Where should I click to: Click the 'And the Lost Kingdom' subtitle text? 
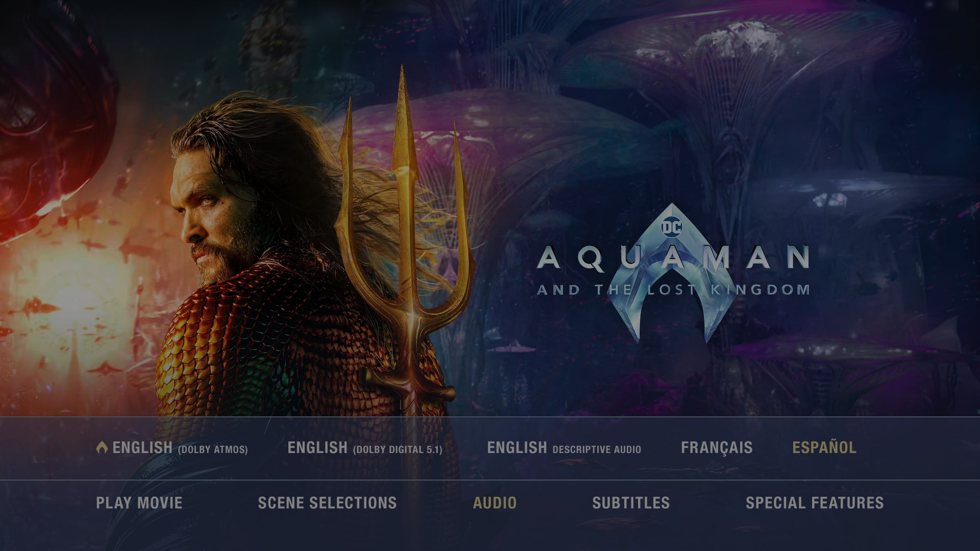[x=673, y=290]
